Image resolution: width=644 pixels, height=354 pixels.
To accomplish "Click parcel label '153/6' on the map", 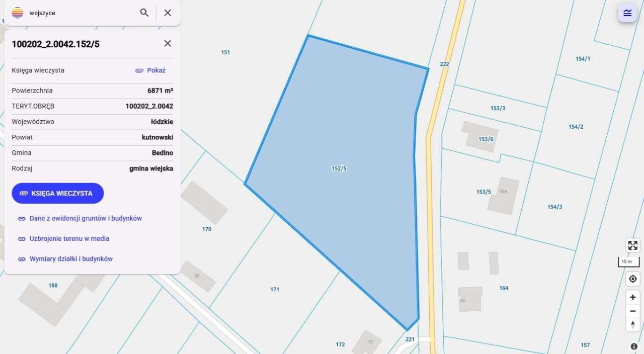I will coord(486,139).
